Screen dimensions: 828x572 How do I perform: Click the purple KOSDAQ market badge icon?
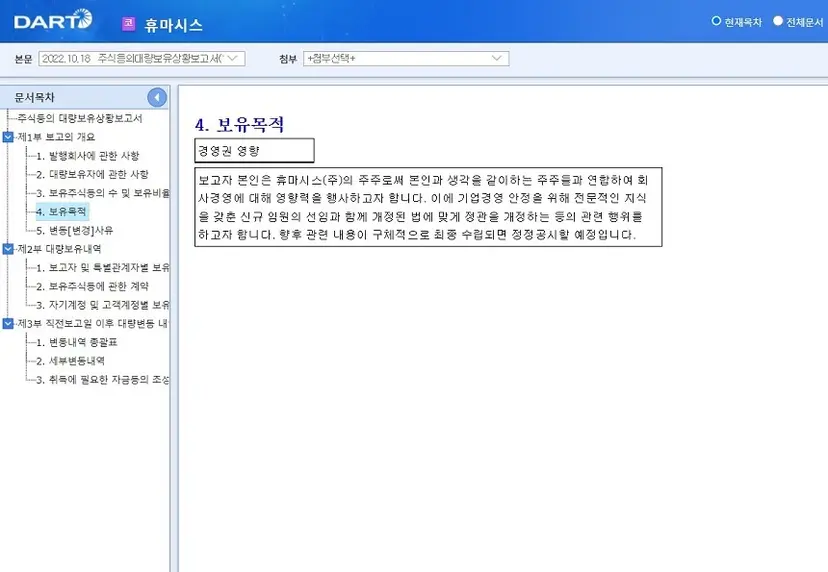point(128,23)
